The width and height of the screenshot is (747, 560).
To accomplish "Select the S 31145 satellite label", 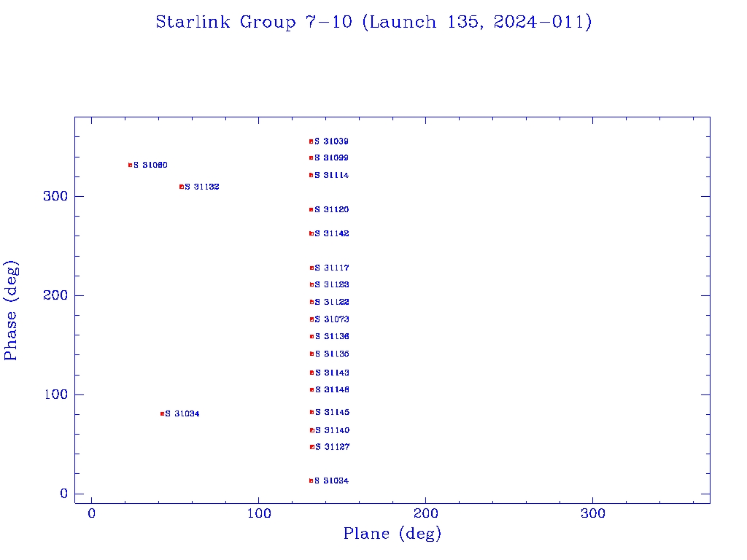I will pyautogui.click(x=333, y=413).
